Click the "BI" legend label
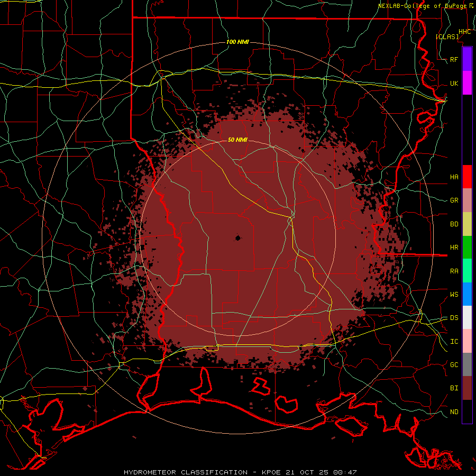This screenshot has height=476, width=476. point(454,388)
